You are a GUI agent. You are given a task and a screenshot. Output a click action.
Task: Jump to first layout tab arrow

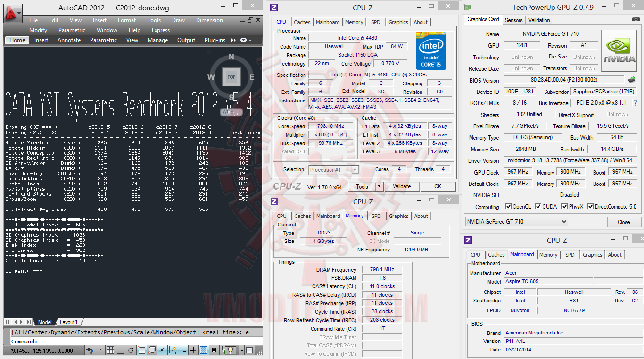[8, 322]
